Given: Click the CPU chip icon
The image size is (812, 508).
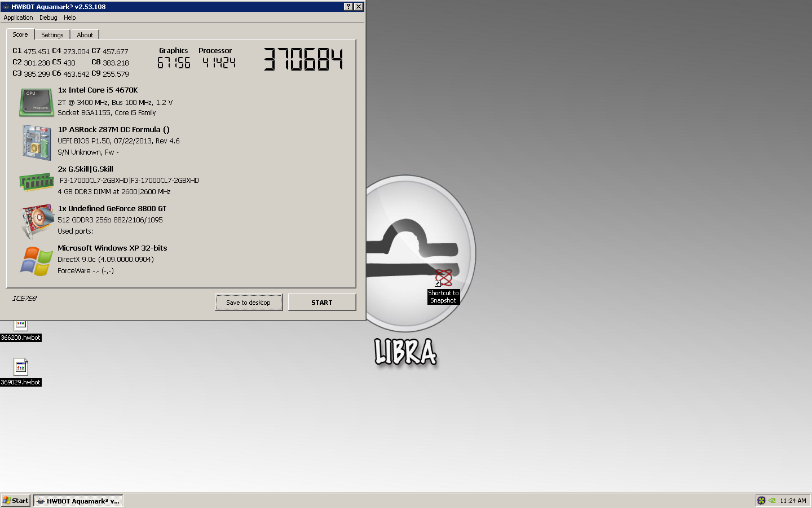Looking at the screenshot, I should tap(37, 103).
